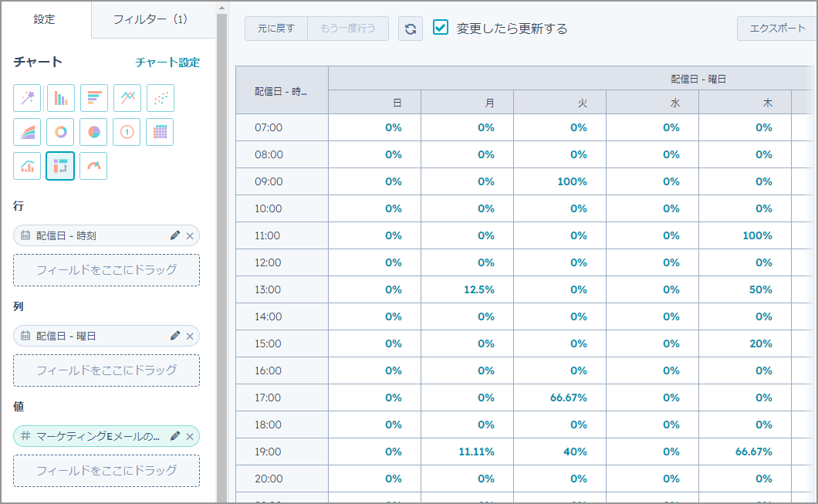818x504 pixels.
Task: Click the 66.67% value in the 17:00 row
Action: pos(568,397)
